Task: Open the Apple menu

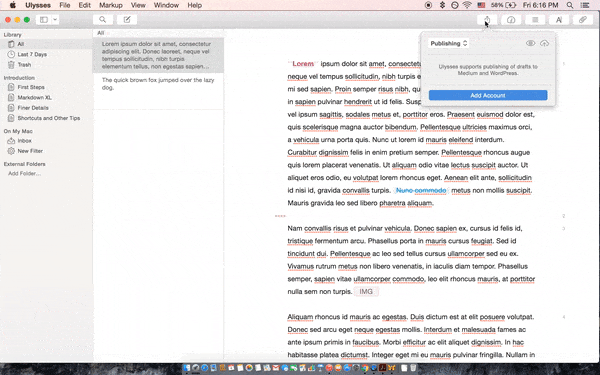Action: (13, 5)
